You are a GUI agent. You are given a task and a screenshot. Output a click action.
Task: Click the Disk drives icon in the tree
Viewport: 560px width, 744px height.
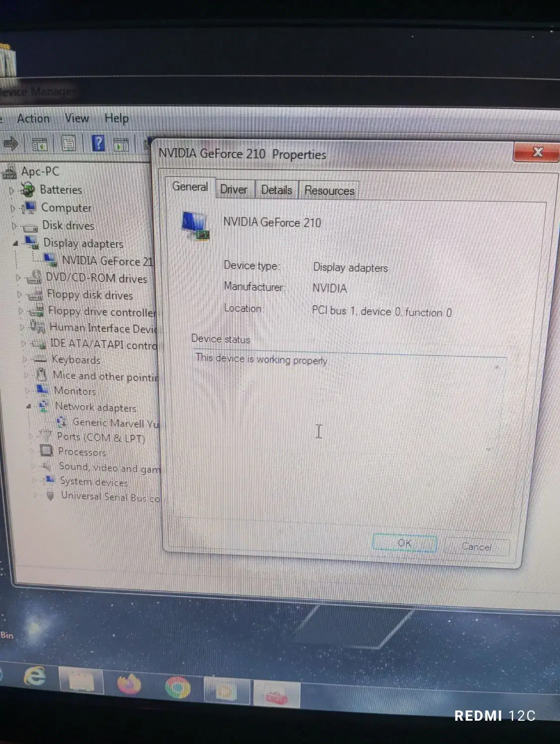[31, 227]
